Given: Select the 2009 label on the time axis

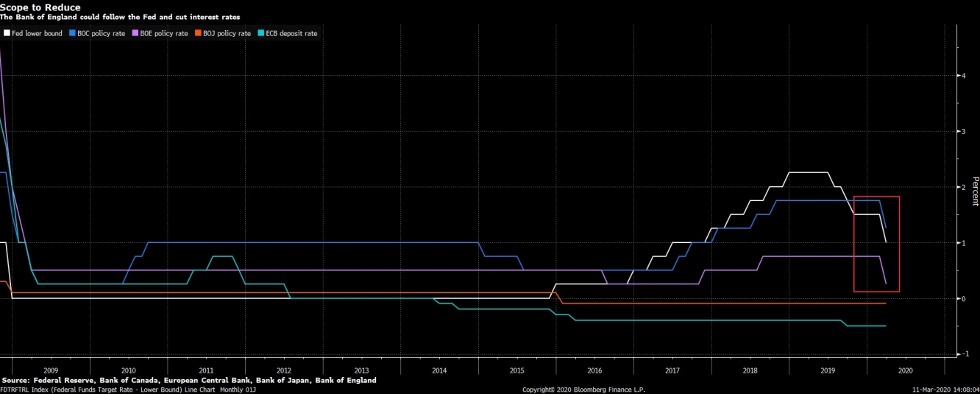Looking at the screenshot, I should pyautogui.click(x=51, y=370).
